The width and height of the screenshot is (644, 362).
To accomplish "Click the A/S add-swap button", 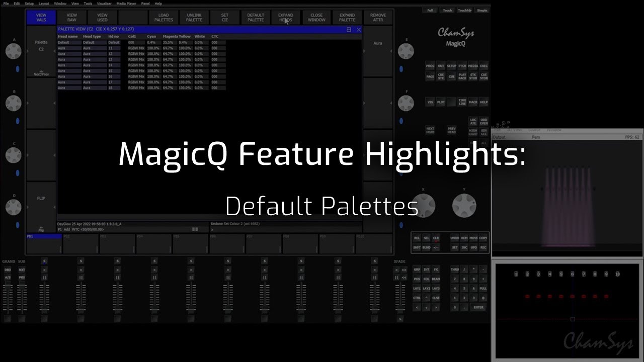I will (x=8, y=278).
